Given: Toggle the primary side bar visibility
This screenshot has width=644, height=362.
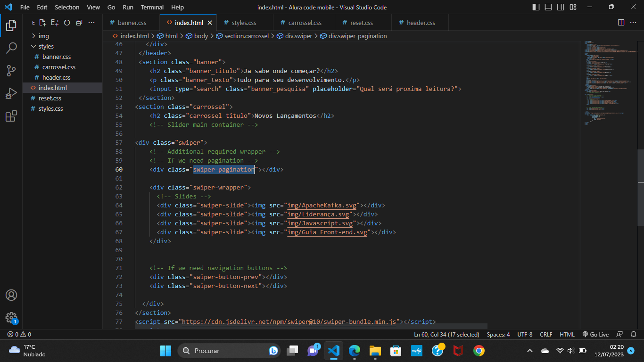Looking at the screenshot, I should coord(536,7).
